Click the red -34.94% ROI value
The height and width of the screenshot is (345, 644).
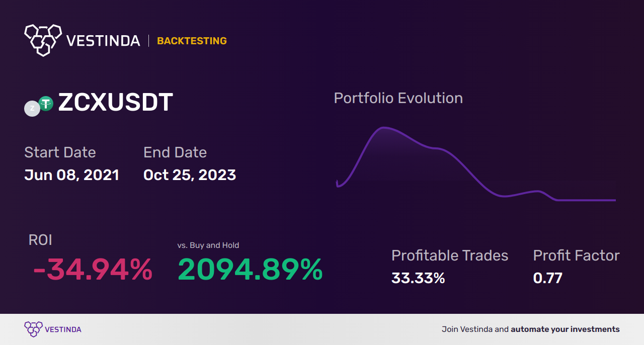click(x=93, y=270)
